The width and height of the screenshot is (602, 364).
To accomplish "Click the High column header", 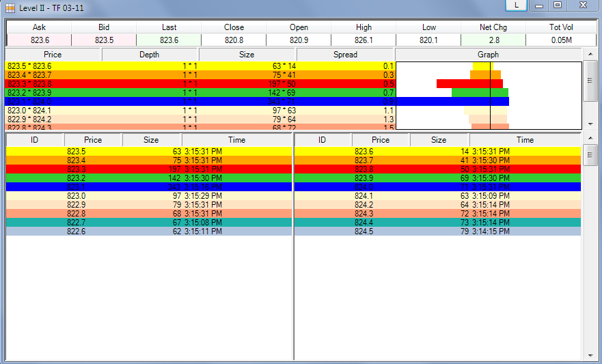I will (364, 27).
